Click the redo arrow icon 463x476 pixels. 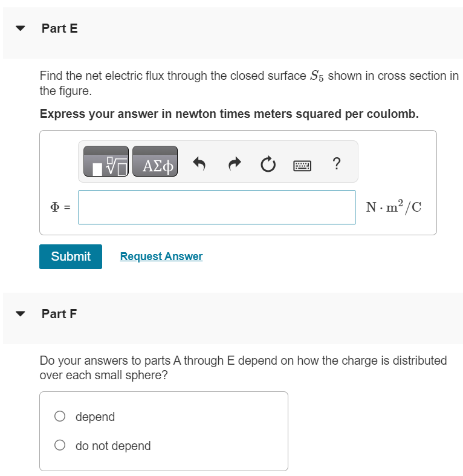pos(235,164)
